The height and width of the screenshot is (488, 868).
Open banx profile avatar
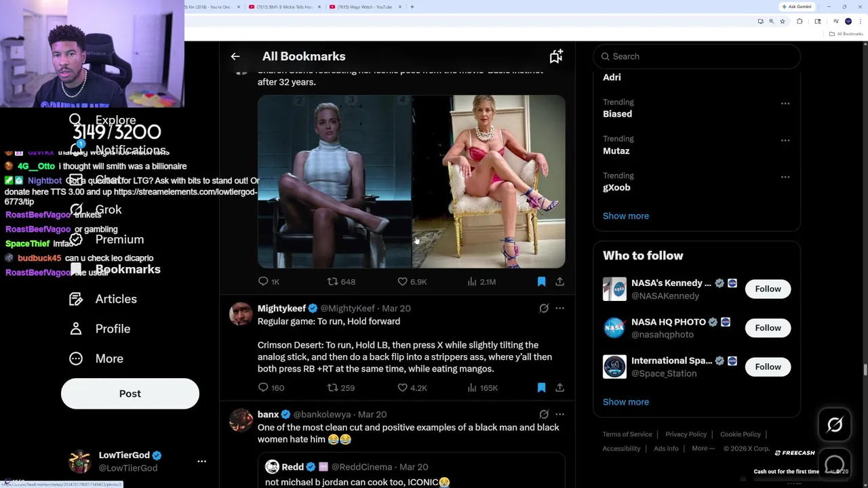(x=241, y=420)
